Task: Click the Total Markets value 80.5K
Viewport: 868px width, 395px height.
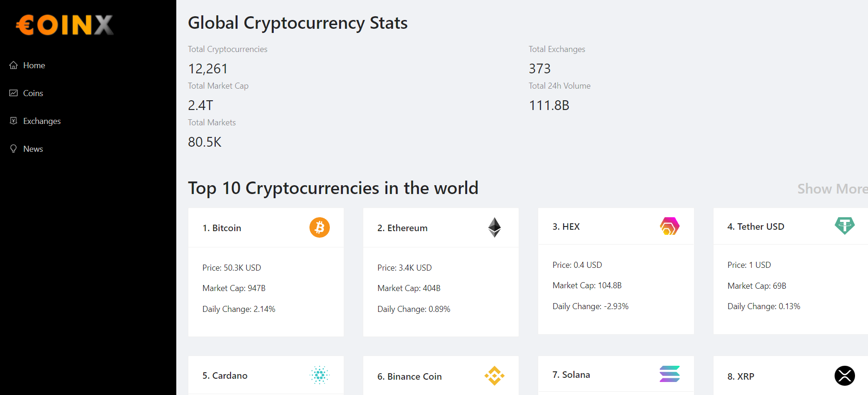Action: [205, 142]
